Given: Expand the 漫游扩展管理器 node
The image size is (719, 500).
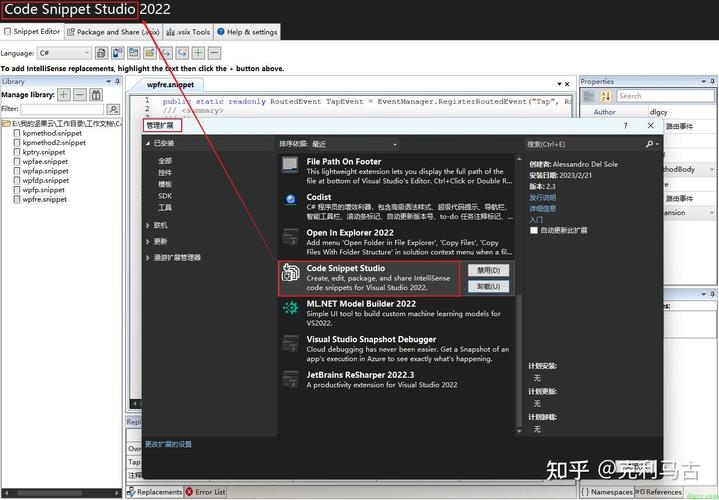Looking at the screenshot, I should [148, 258].
